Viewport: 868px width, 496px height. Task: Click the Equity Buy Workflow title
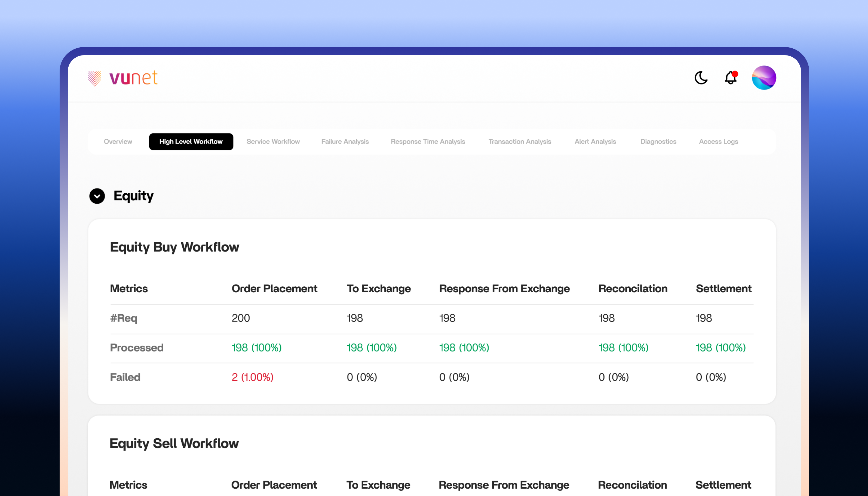[174, 247]
